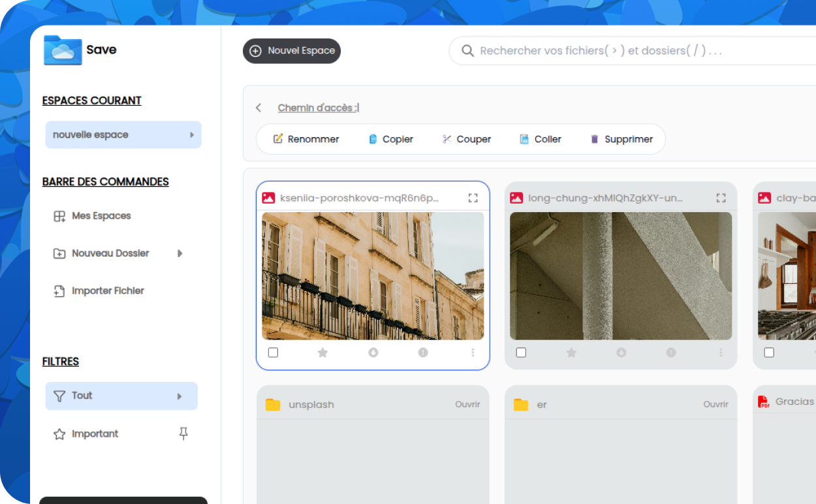
Task: Select the Tout filter
Action: point(121,396)
